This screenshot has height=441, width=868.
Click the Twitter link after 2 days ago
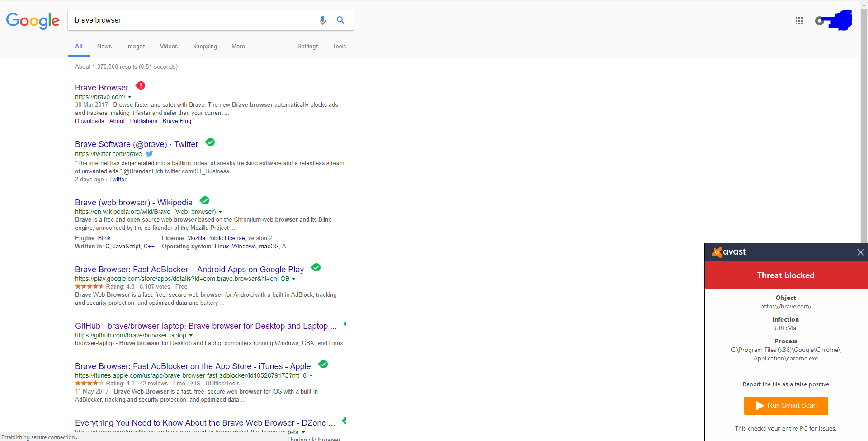118,180
